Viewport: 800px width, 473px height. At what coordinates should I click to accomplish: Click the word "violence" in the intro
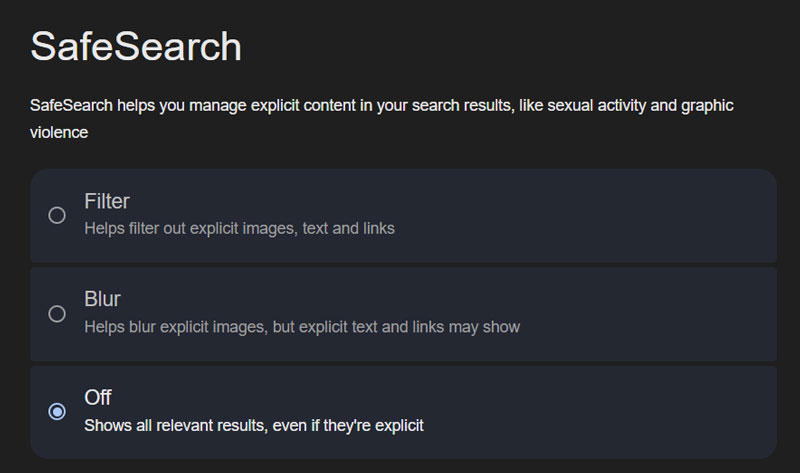pyautogui.click(x=59, y=131)
